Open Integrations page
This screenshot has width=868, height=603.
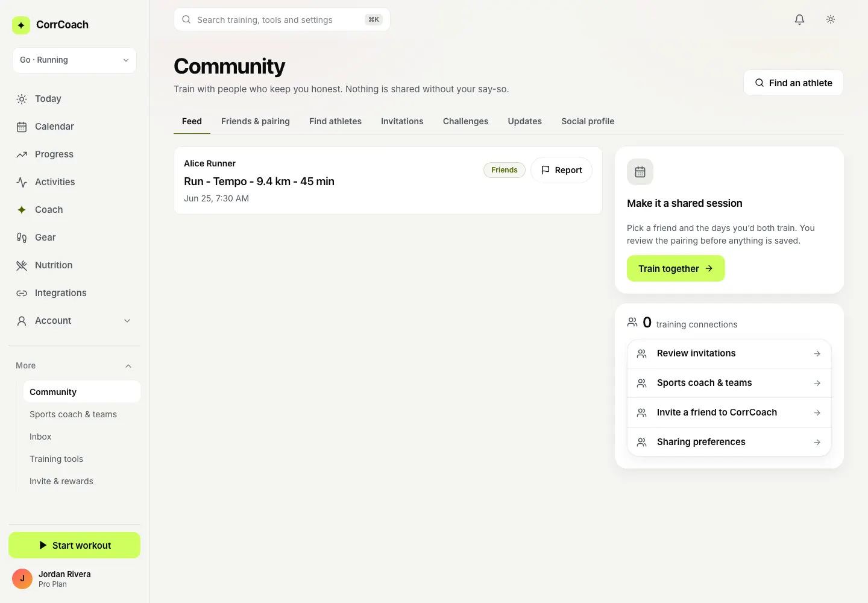click(74, 293)
